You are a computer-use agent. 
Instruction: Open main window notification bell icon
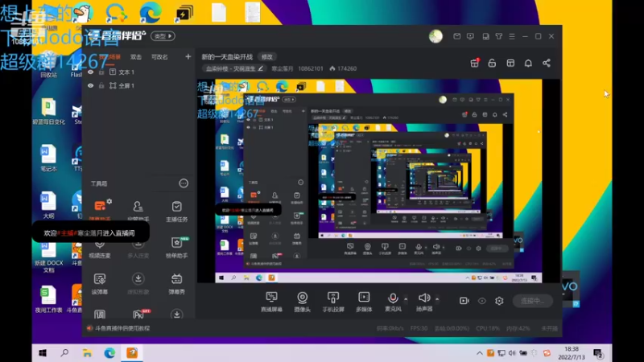pyautogui.click(x=528, y=63)
